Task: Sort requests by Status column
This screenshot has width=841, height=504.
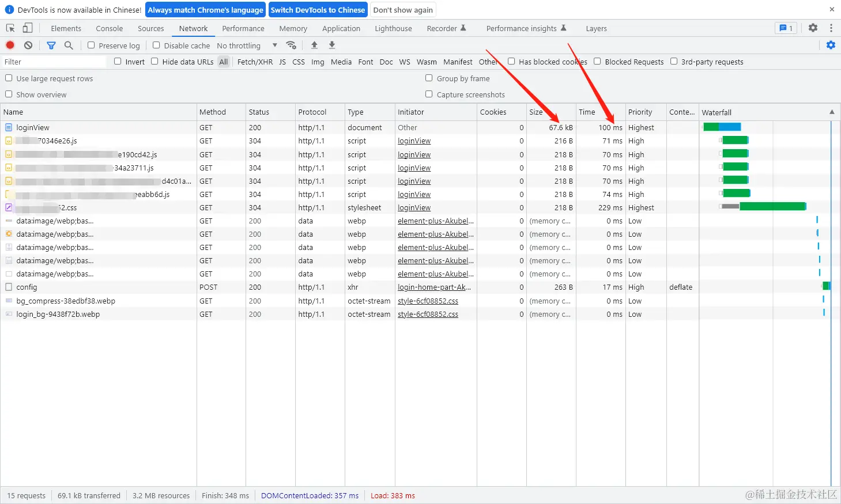Action: click(x=270, y=112)
